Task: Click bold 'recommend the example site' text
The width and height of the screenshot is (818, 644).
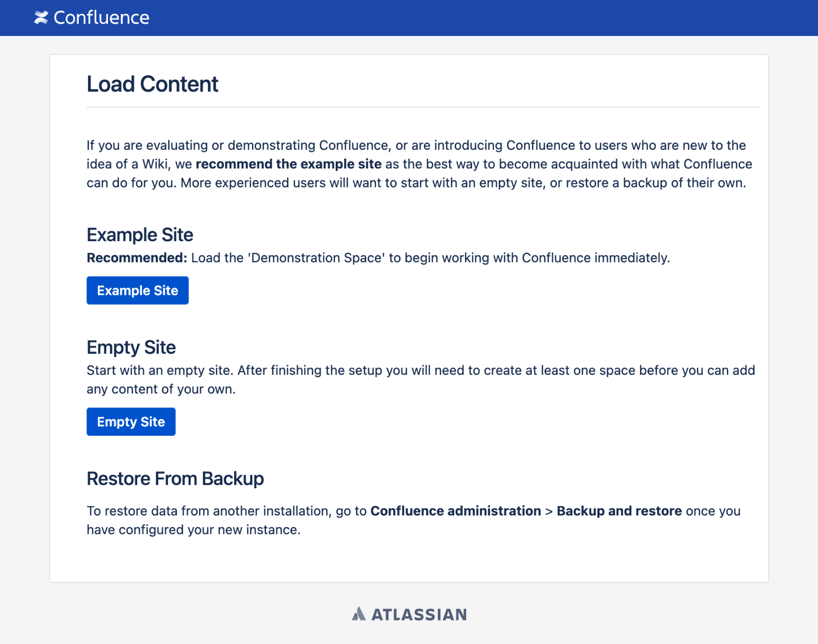Action: [288, 164]
